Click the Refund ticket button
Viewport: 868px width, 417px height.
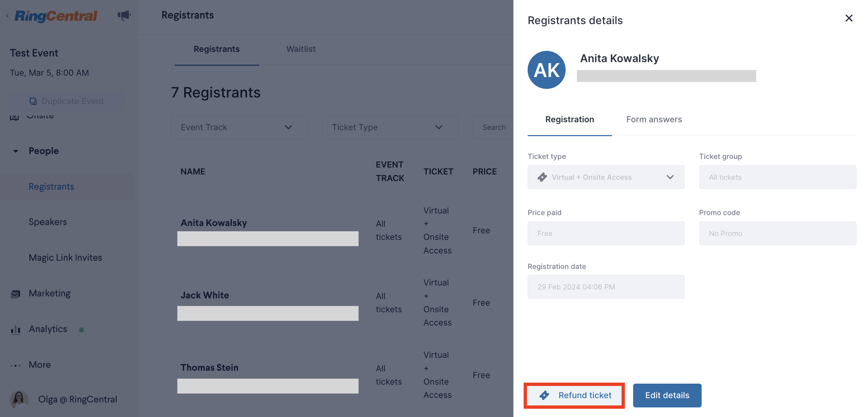574,396
